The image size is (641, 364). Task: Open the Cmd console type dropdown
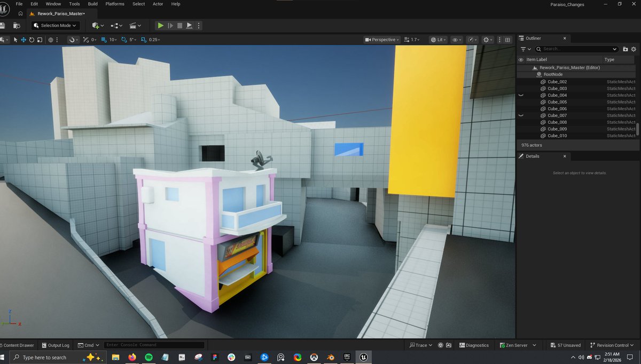88,345
